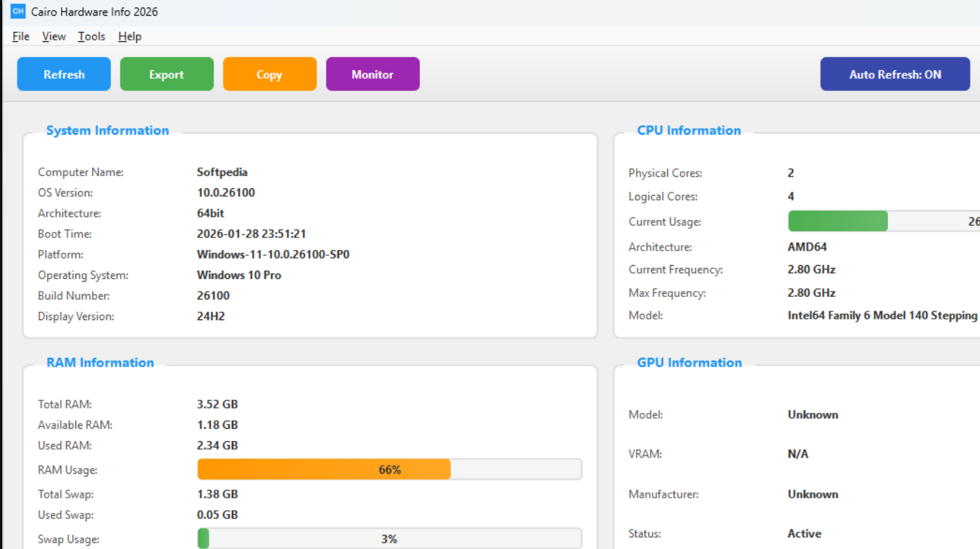Open the File menu
Image resolution: width=980 pixels, height=549 pixels.
coord(20,36)
